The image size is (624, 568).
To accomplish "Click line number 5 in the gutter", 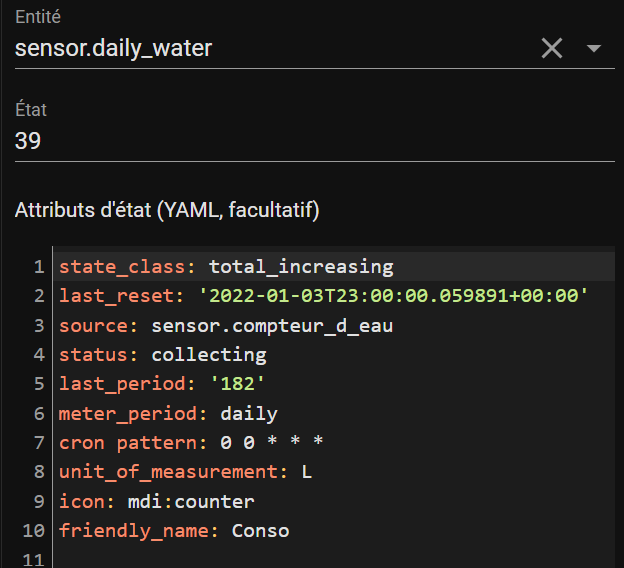I will pyautogui.click(x=39, y=384).
